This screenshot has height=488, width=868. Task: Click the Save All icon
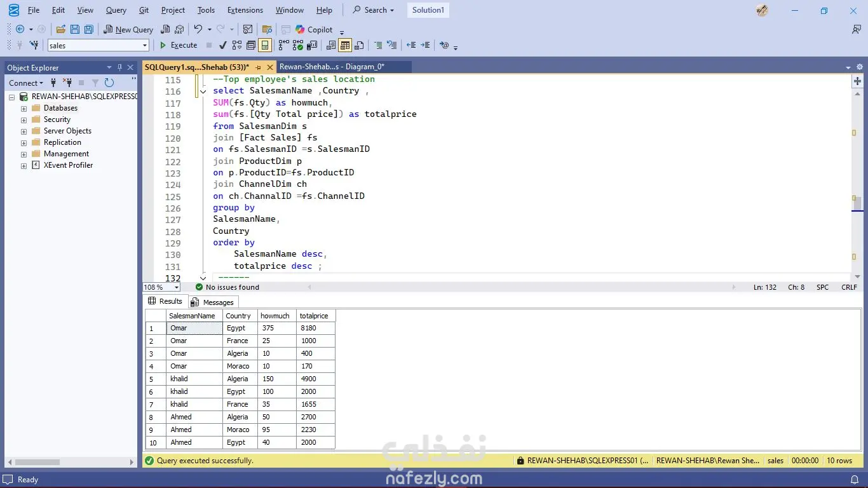click(89, 29)
